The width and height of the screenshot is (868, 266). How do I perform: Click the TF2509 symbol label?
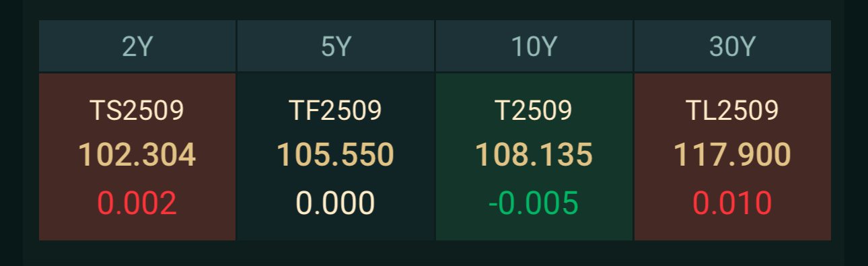[336, 110]
